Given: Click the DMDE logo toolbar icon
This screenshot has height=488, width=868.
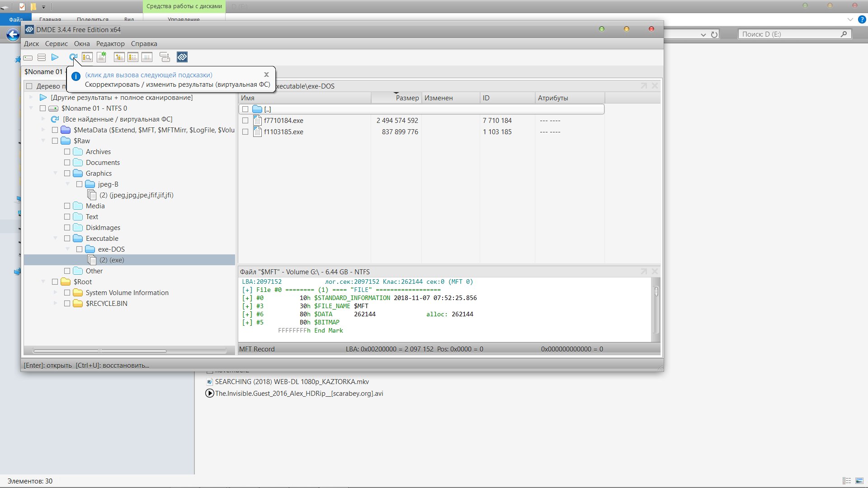Looking at the screenshot, I should pyautogui.click(x=182, y=57).
